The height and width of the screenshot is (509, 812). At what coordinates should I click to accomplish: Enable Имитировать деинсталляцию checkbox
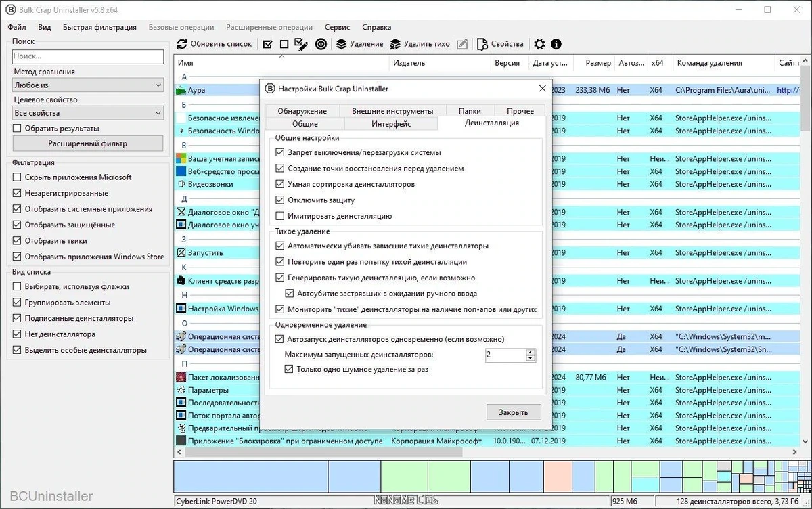click(280, 216)
